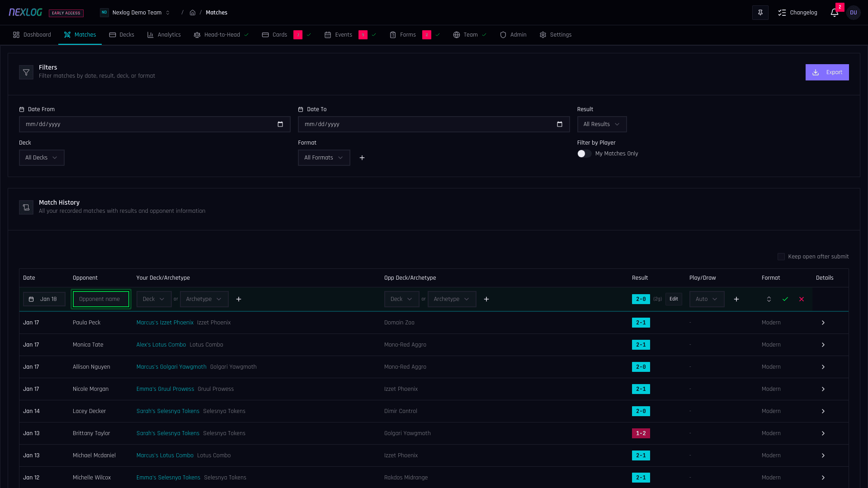Open details arrow for Michelle Wilcox match
The width and height of the screenshot is (868, 488).
[x=823, y=478]
